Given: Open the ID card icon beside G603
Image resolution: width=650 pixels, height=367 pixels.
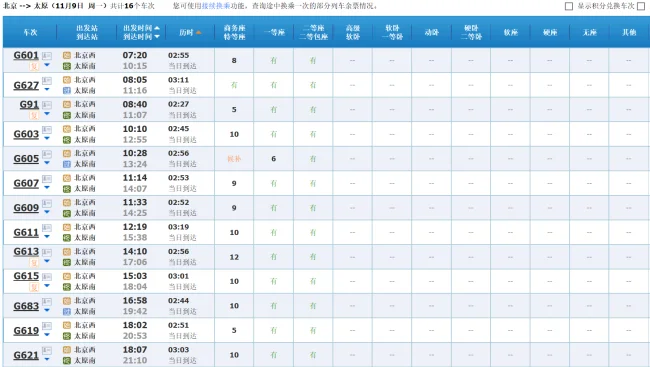Looking at the screenshot, I should (47, 130).
